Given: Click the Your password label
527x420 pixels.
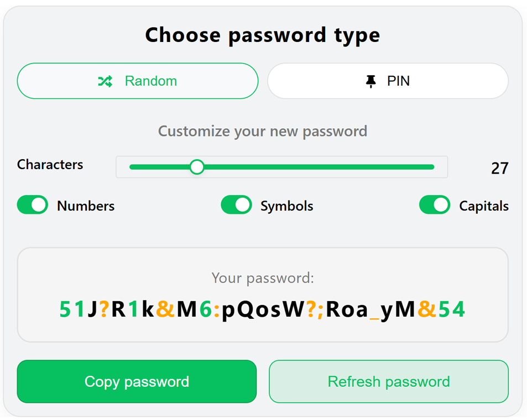Looking at the screenshot, I should [263, 278].
